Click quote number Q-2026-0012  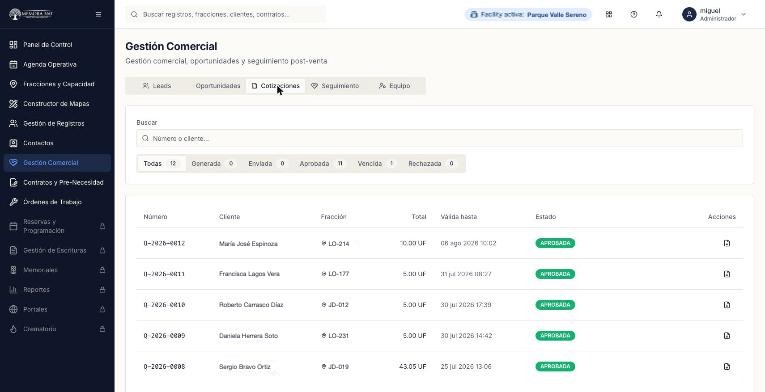(x=164, y=243)
